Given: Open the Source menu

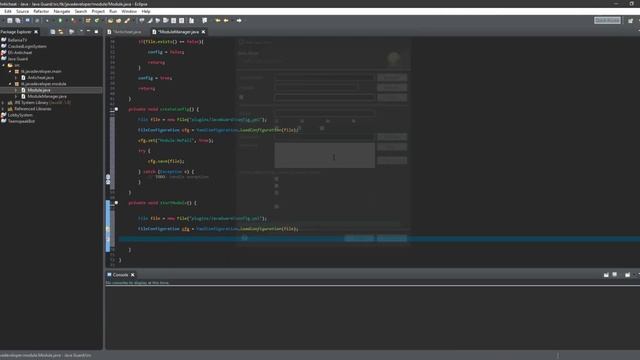Looking at the screenshot, I should tap(22, 11).
